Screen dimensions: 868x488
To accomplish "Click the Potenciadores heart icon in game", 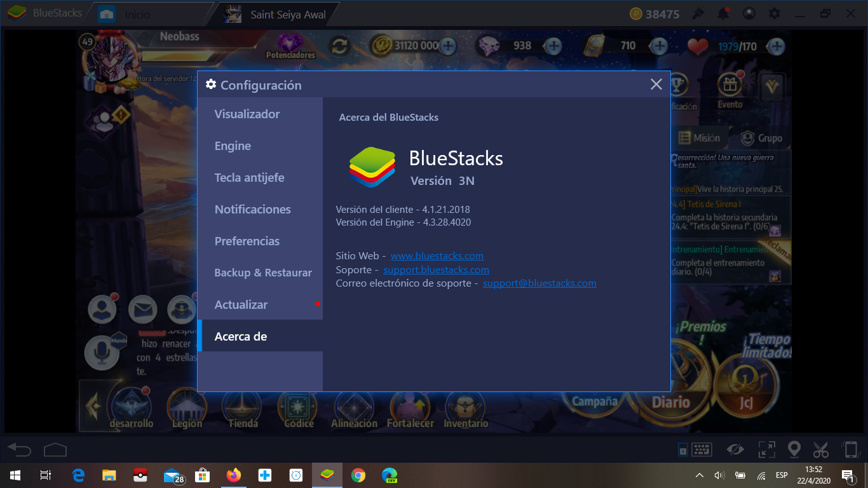I will click(x=290, y=44).
